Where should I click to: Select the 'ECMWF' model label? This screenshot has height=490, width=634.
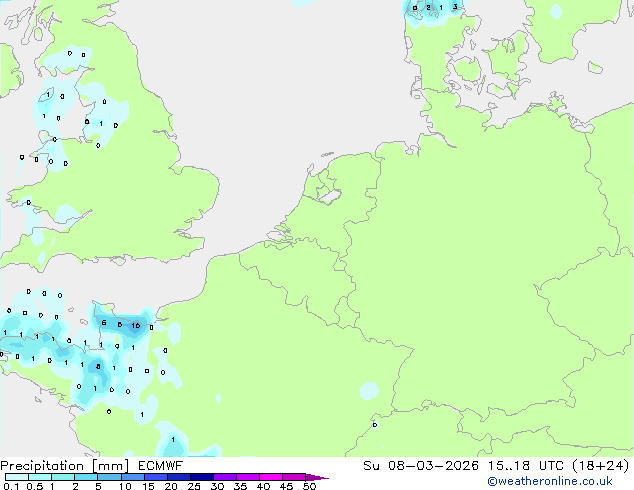pyautogui.click(x=161, y=466)
